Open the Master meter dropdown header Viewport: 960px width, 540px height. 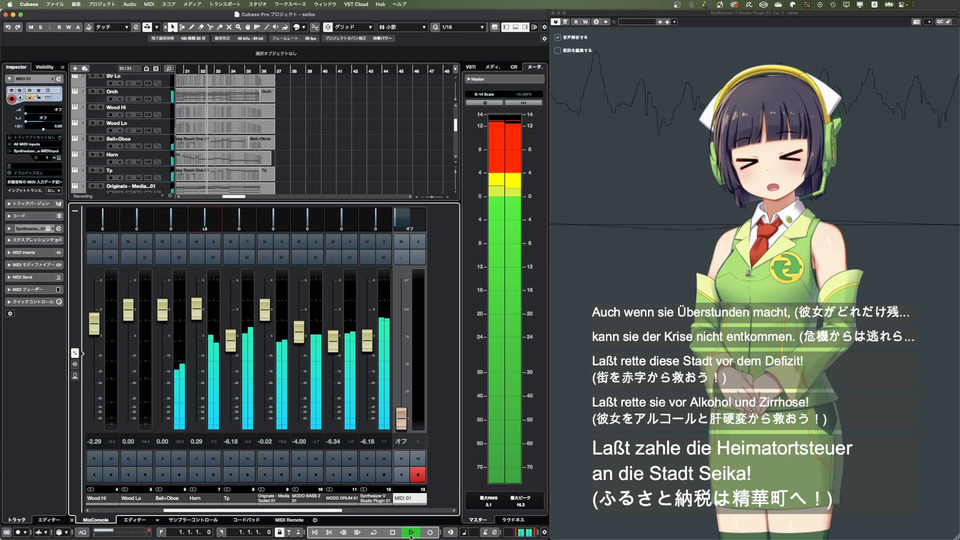[504, 79]
